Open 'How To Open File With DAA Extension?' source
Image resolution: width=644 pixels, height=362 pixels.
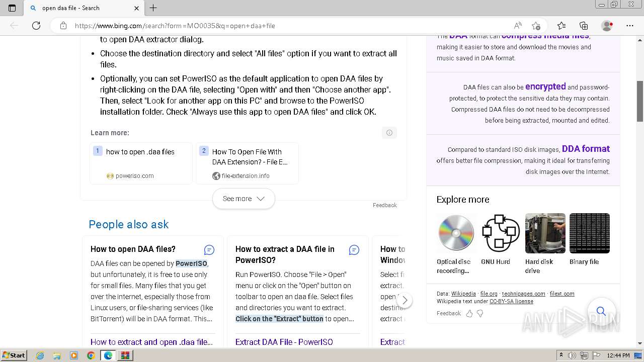[x=247, y=163]
